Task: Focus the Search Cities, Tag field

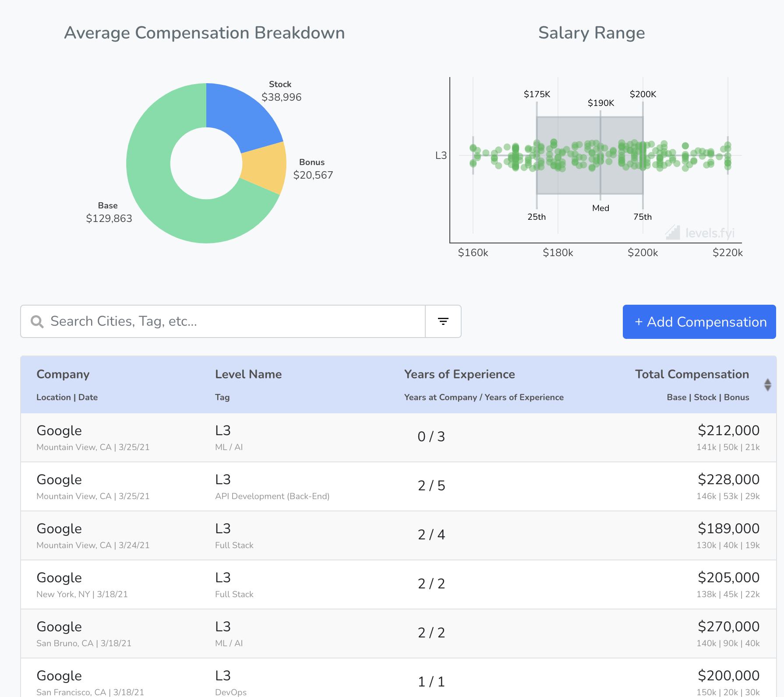Action: (223, 321)
